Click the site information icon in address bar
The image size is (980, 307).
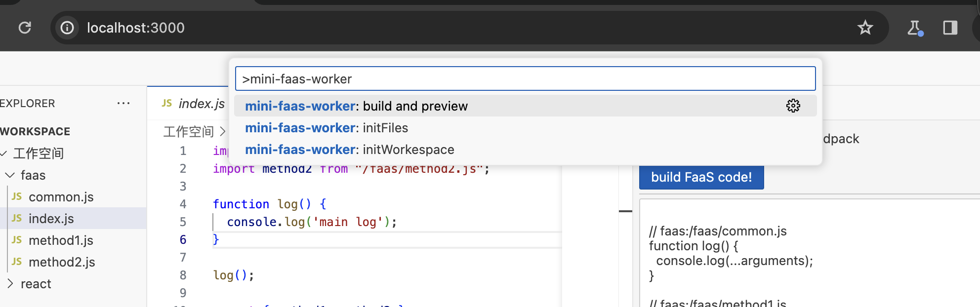pos(67,28)
